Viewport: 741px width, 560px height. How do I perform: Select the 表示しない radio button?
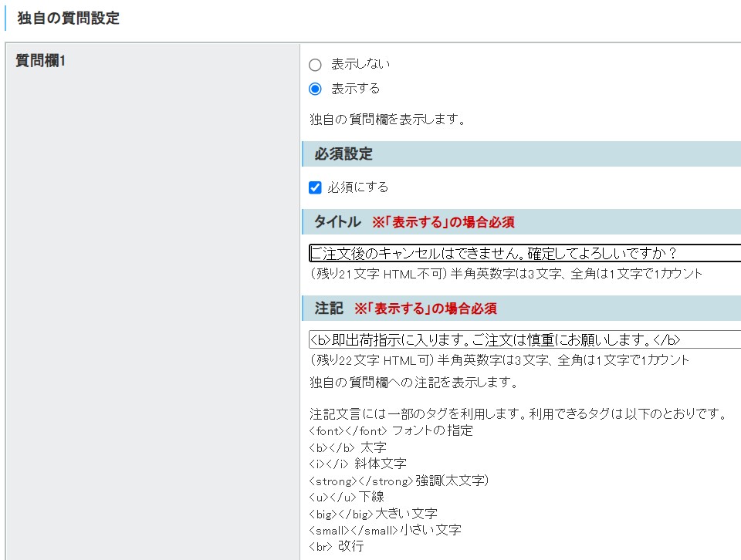[315, 65]
